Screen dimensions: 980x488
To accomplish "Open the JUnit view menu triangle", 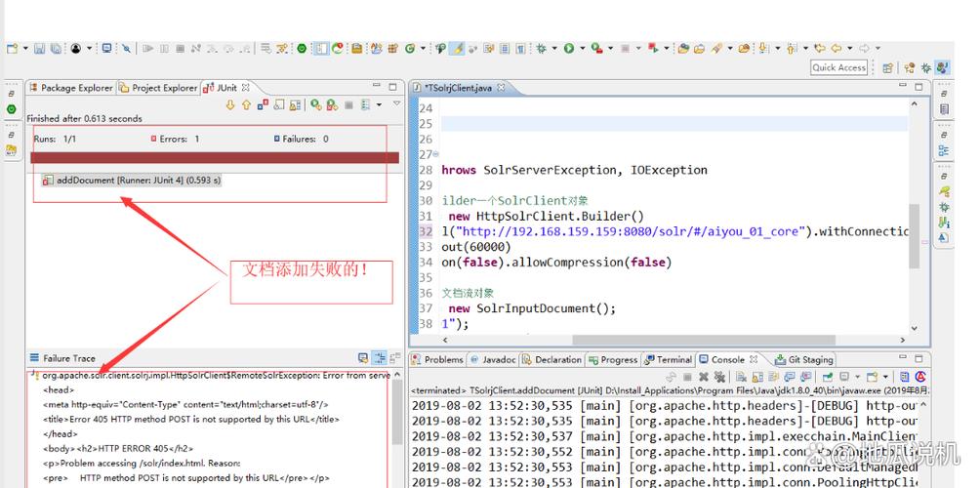I will click(397, 103).
